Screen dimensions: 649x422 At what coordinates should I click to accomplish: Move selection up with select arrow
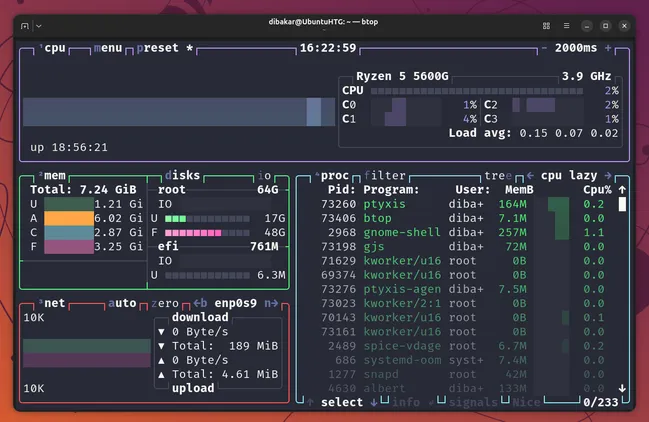[x=310, y=402]
